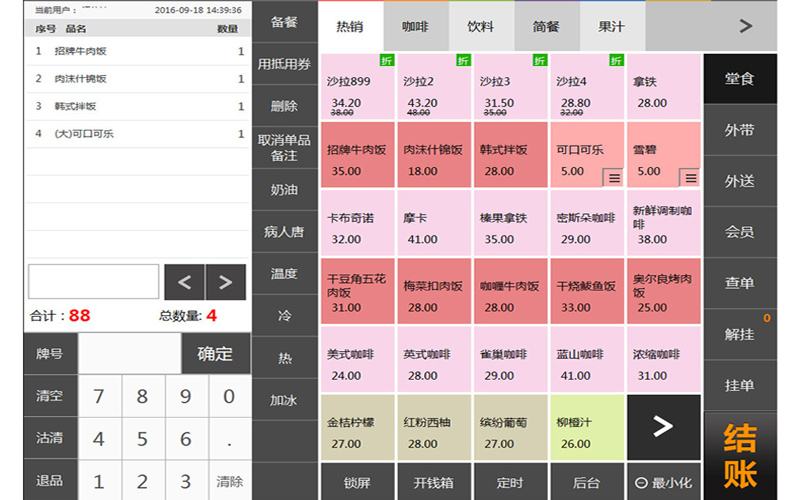Screen dimensions: 800x500
Task: Click keypad digit 7
Action: coord(99,396)
